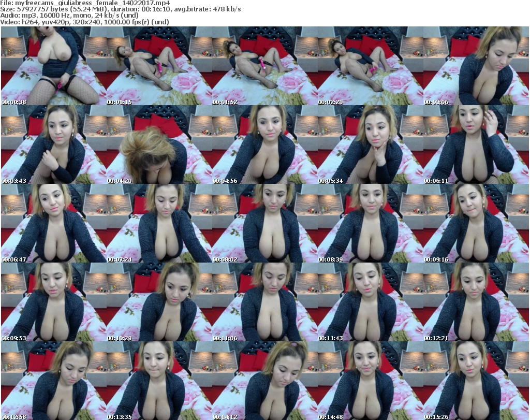Click the frame stamped 00:15:26
This screenshot has width=530, height=420.
coord(476,381)
